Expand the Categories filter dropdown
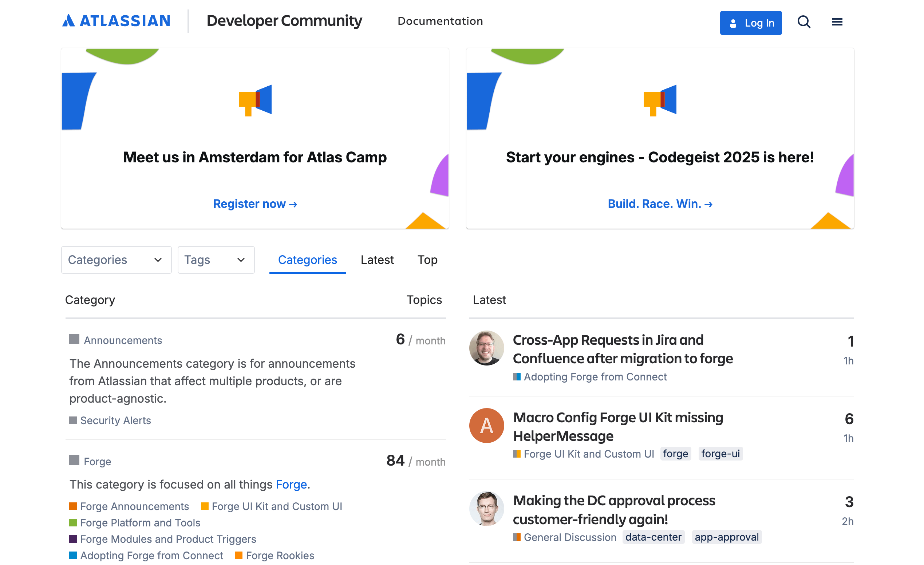The width and height of the screenshot is (924, 565). click(116, 260)
